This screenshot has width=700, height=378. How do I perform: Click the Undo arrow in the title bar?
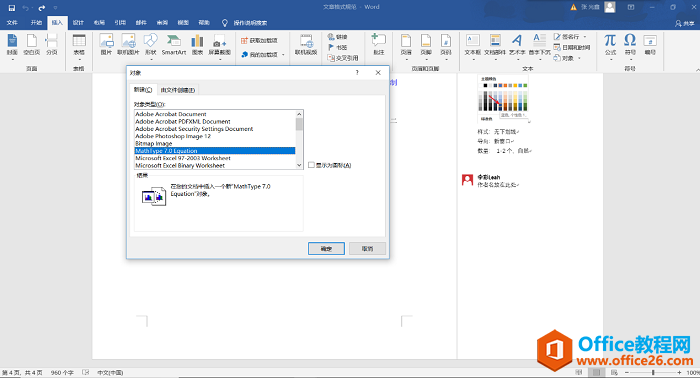click(x=25, y=8)
